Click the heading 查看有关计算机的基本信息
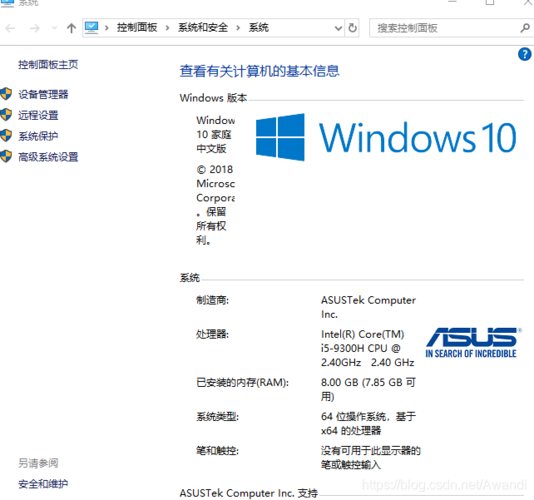The image size is (534, 500). tap(260, 71)
